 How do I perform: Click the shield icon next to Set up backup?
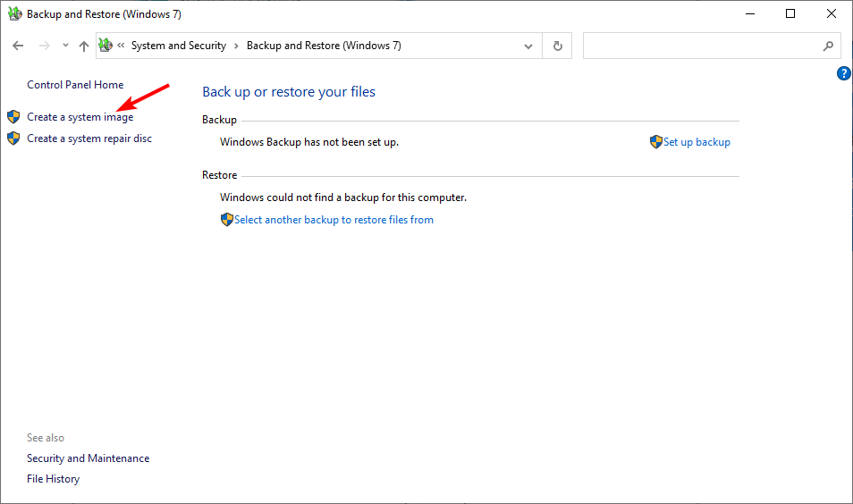656,142
